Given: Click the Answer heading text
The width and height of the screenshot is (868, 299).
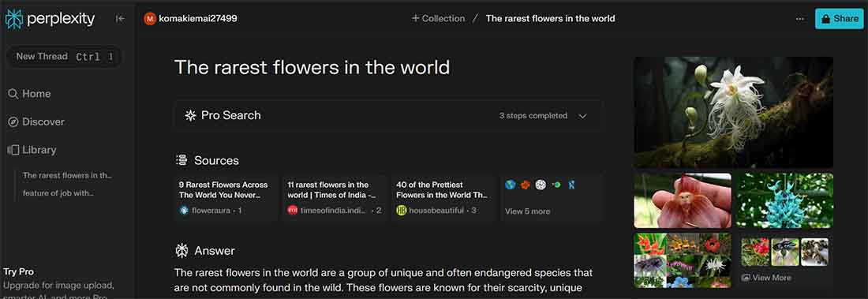Looking at the screenshot, I should [214, 251].
